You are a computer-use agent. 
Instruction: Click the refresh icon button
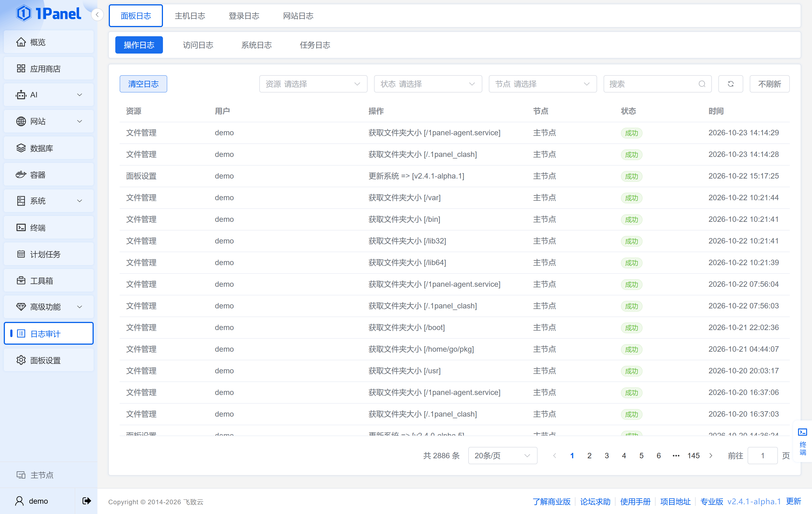(731, 84)
